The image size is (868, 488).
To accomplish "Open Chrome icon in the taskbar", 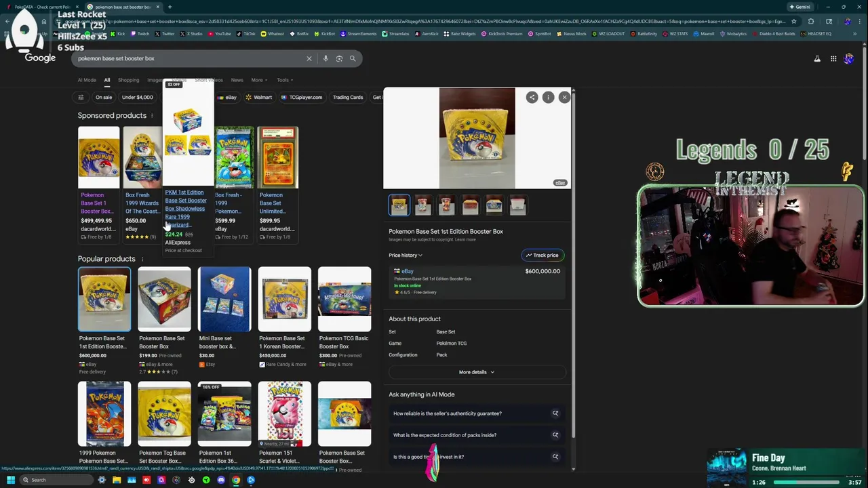I will (236, 480).
